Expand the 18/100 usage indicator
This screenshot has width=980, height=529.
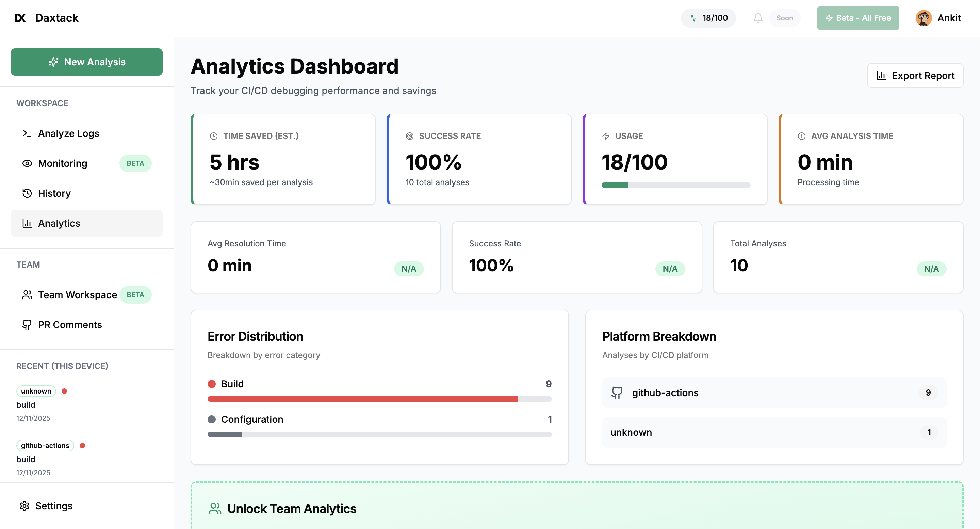(708, 17)
